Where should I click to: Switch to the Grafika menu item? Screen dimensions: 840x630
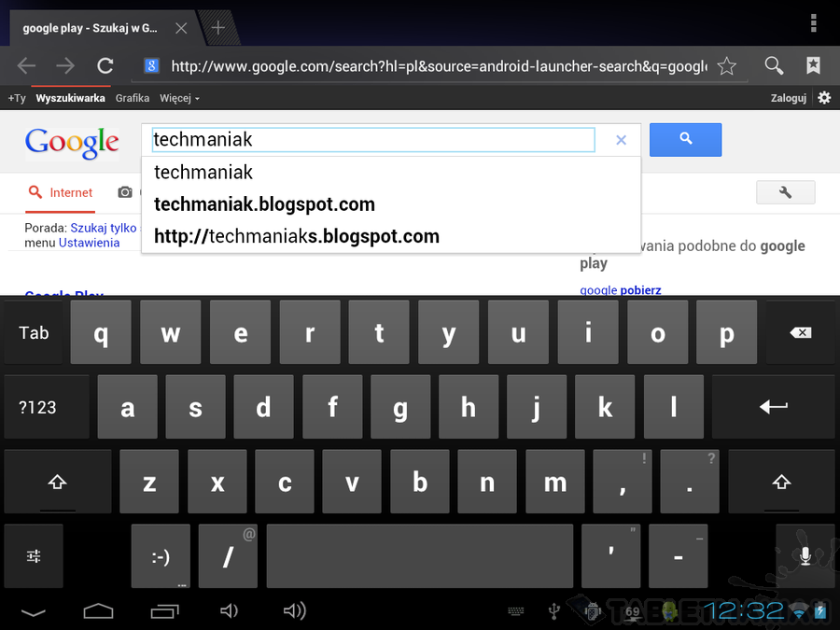pos(133,98)
